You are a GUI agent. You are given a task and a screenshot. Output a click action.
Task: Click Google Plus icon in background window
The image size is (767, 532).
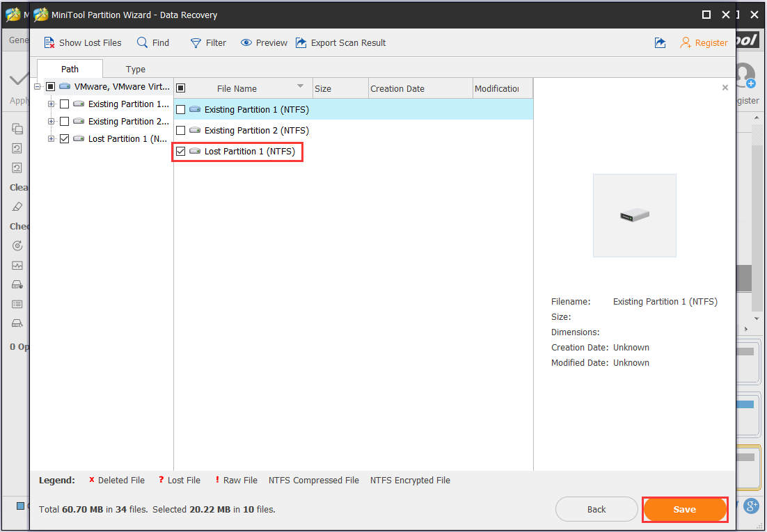(751, 506)
